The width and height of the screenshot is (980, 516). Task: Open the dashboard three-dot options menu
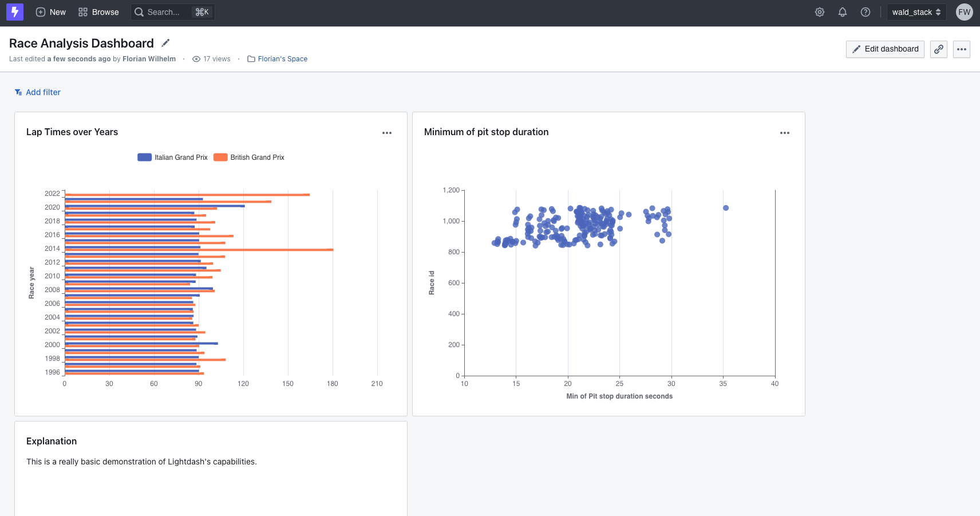tap(962, 49)
